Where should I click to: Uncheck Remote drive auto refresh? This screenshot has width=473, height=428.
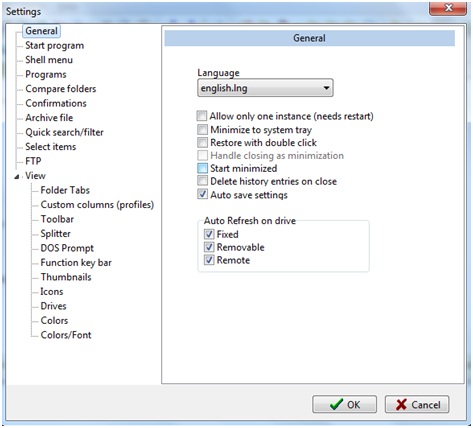209,260
